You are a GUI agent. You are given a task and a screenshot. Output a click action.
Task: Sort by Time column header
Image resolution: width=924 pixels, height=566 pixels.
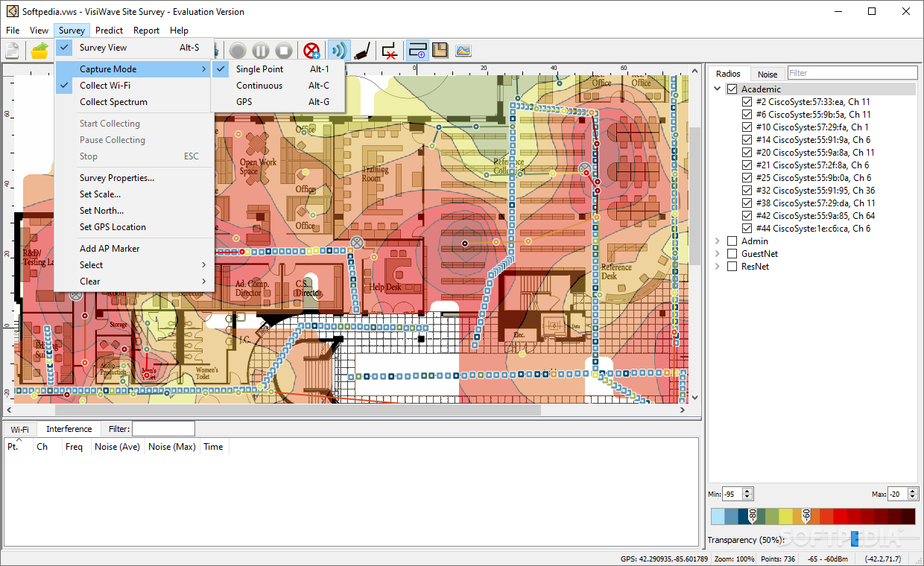pyautogui.click(x=213, y=447)
